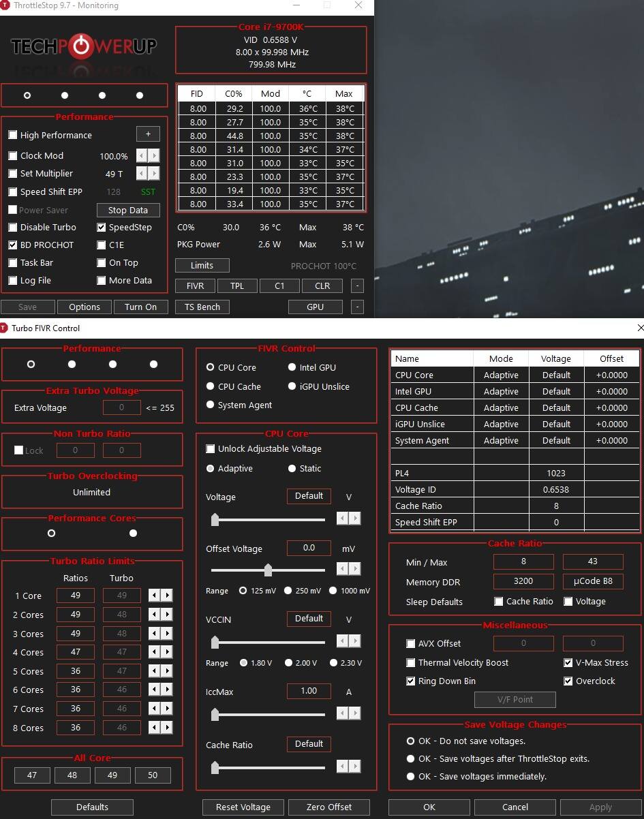The image size is (644, 819).
Task: Restore Defaults in FIVR window
Action: 92,807
